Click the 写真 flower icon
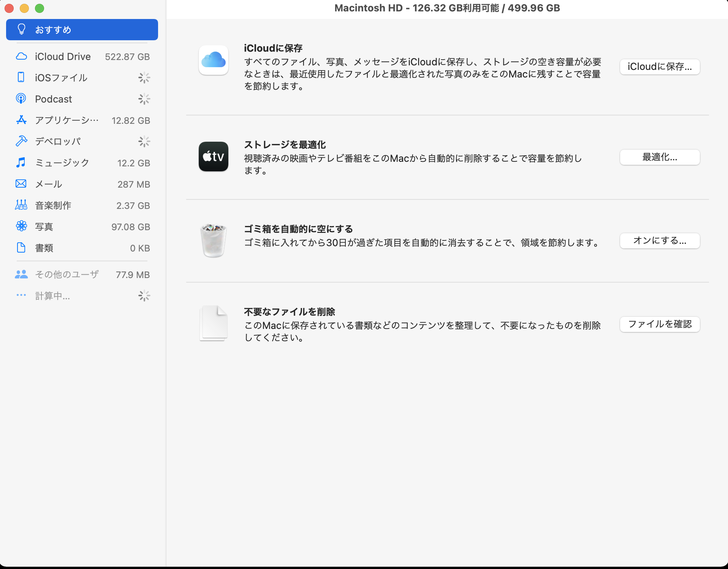 [x=21, y=226]
